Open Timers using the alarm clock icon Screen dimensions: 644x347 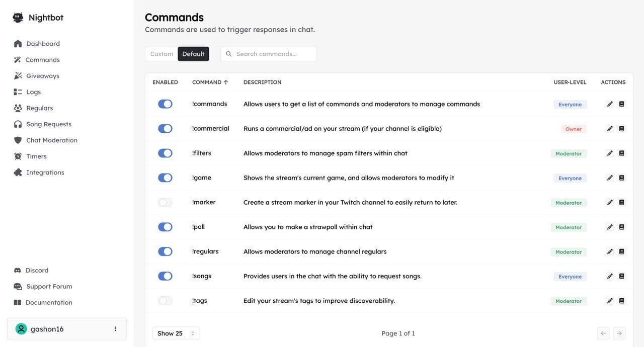(18, 156)
